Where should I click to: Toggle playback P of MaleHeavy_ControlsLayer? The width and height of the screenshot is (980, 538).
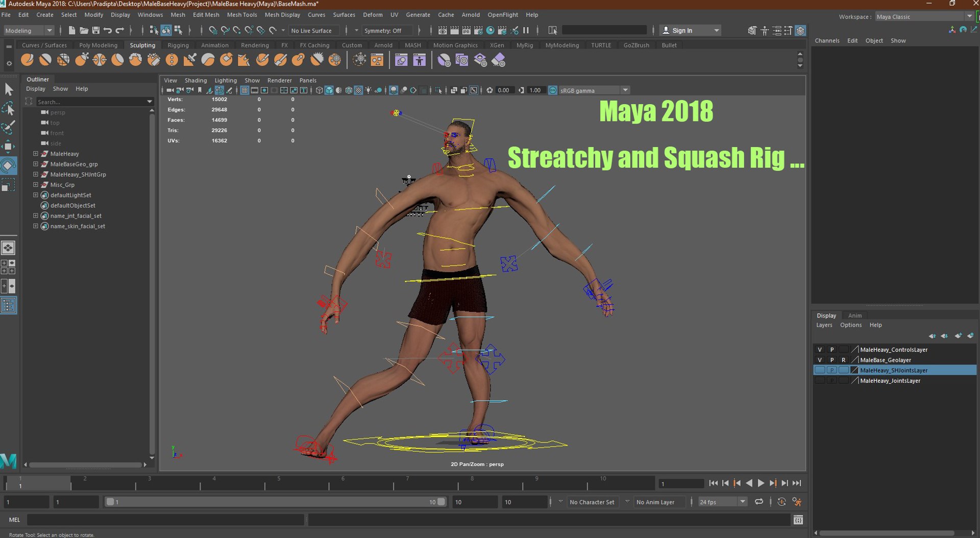(x=832, y=350)
